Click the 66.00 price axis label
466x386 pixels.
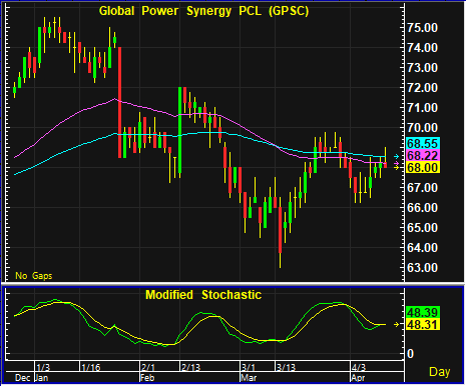(x=422, y=208)
